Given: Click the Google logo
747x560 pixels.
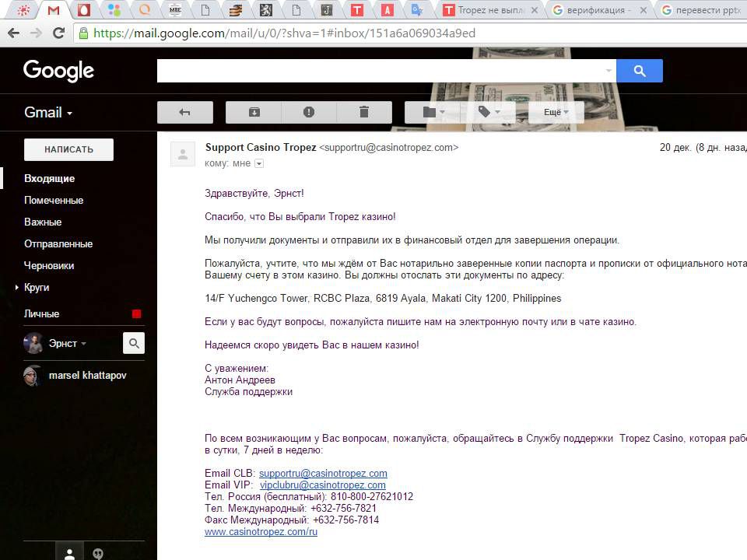Looking at the screenshot, I should coord(58,71).
